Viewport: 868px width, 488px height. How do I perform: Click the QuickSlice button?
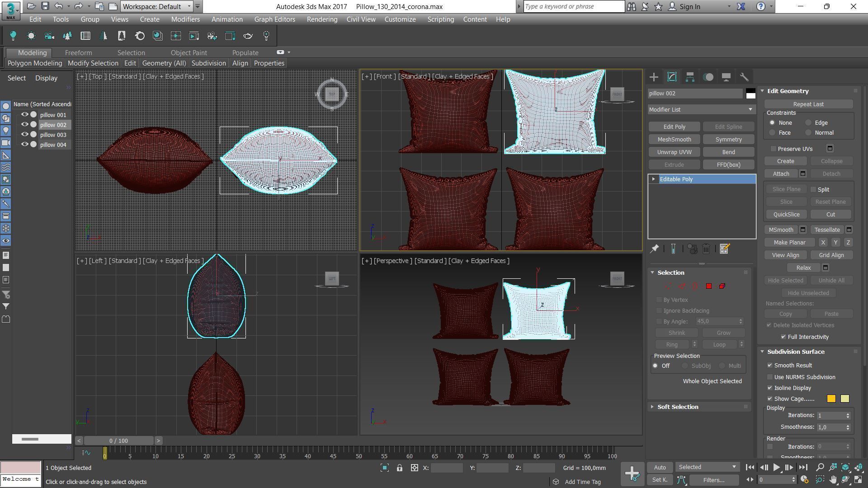pos(786,215)
